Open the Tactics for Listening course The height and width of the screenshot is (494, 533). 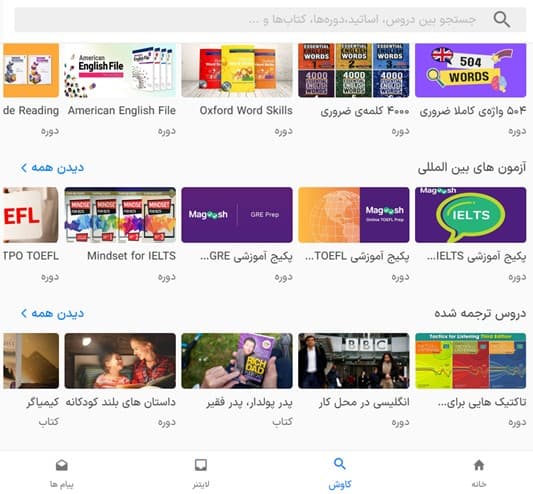coord(470,361)
